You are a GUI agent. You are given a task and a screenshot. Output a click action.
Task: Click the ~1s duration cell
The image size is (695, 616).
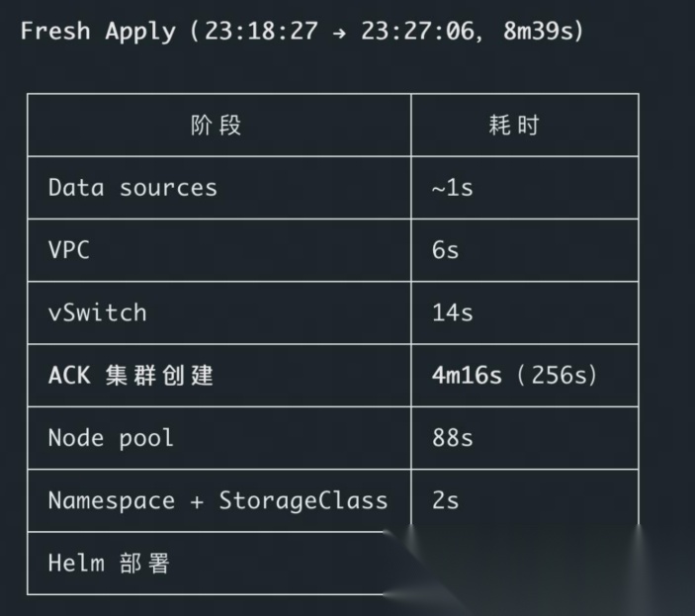point(453,188)
